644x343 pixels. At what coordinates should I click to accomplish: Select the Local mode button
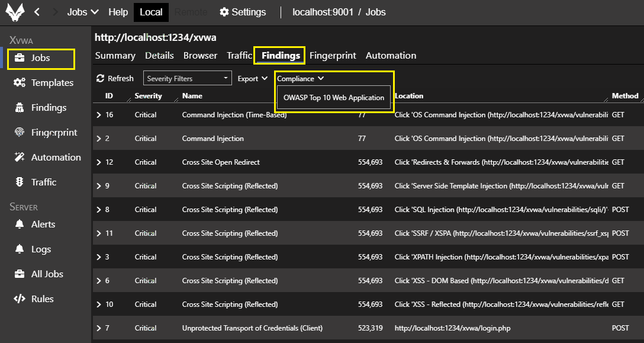point(151,12)
